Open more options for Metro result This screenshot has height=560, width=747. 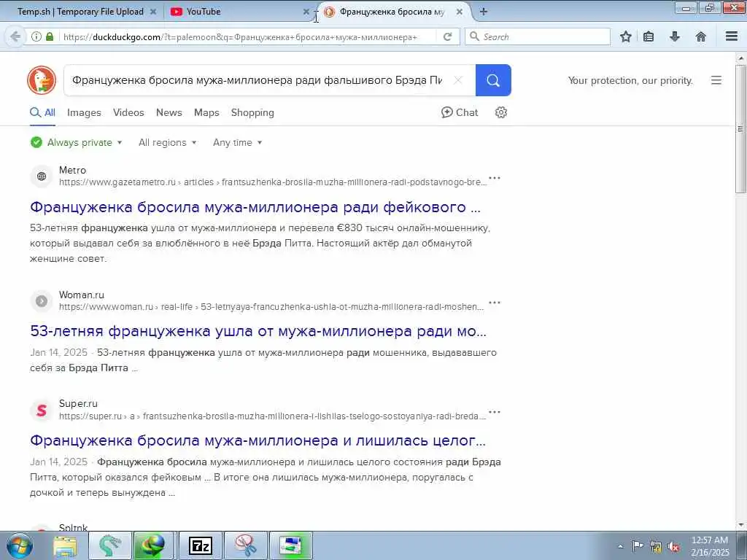(495, 178)
